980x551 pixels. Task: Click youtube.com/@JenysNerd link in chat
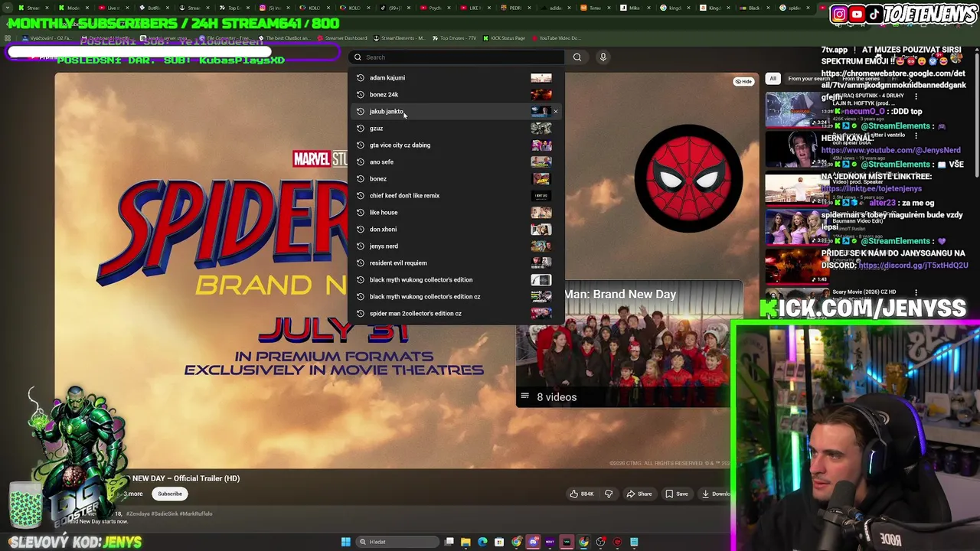point(890,151)
